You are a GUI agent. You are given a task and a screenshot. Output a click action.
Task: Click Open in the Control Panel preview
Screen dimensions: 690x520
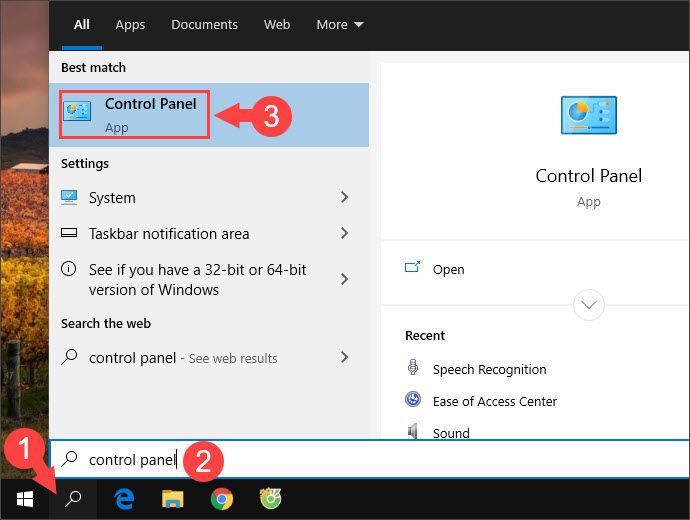tap(448, 269)
